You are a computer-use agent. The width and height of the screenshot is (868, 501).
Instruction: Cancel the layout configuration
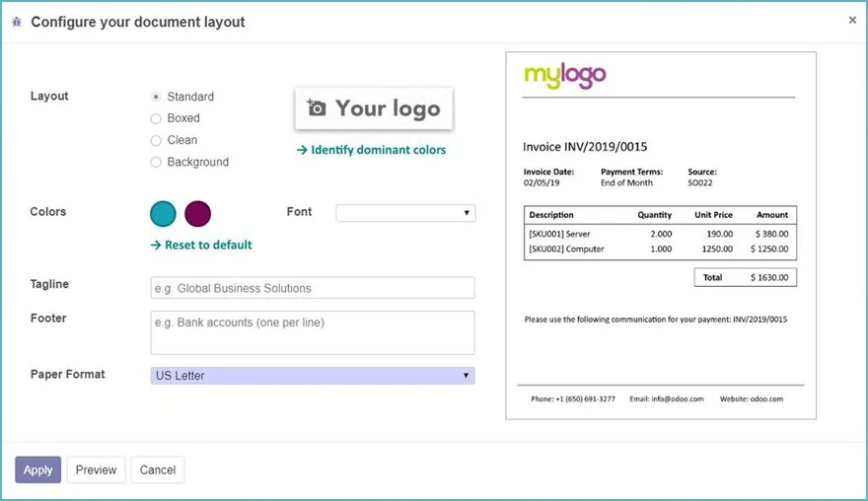click(x=158, y=470)
